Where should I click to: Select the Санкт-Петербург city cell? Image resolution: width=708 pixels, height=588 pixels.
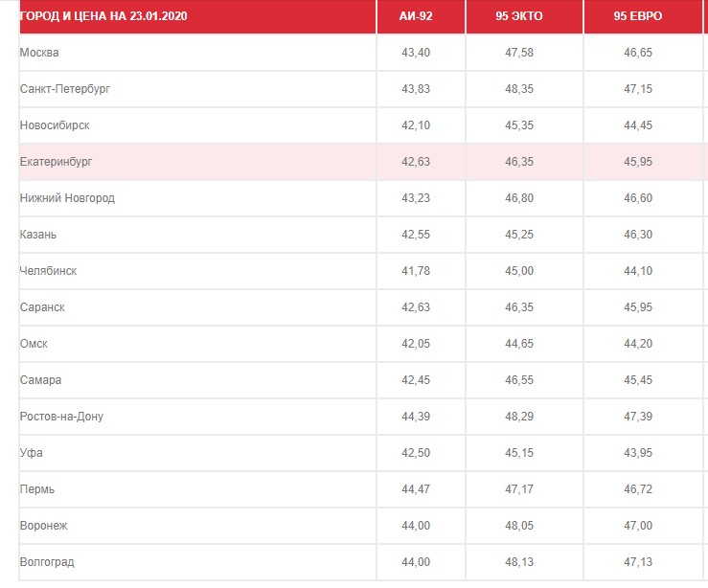(197, 89)
